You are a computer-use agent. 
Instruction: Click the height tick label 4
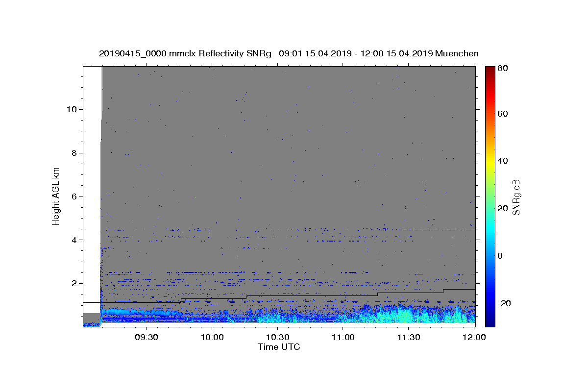[74, 240]
